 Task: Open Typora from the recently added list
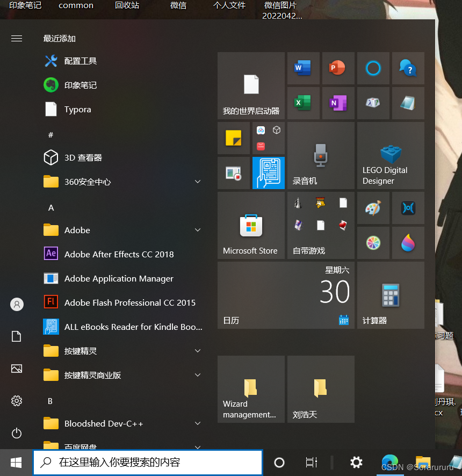click(81, 109)
